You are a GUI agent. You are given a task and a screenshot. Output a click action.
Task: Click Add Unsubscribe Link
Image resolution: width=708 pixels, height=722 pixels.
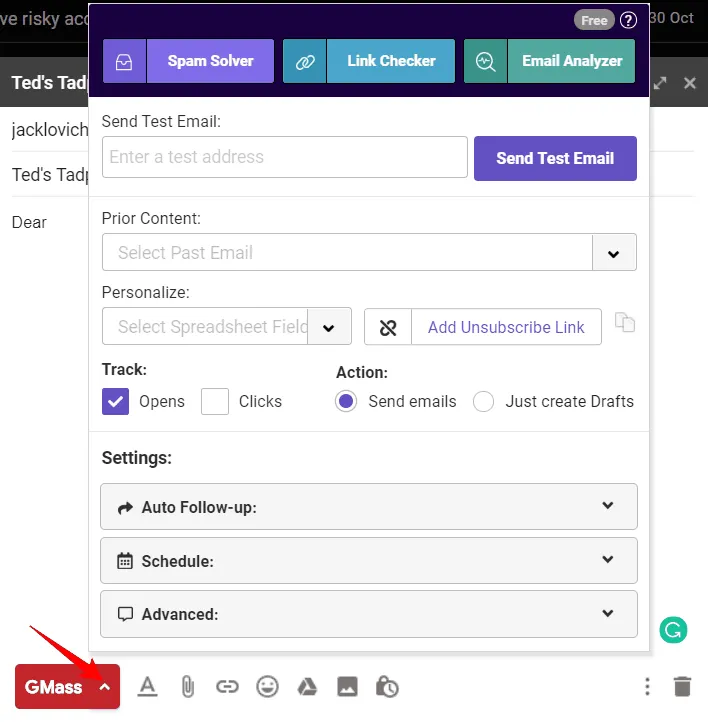click(x=506, y=327)
